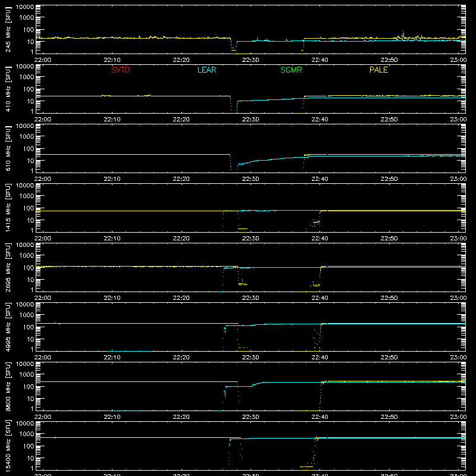Screen dimensions: 476x476
Task: Click the 1000 tick of 15400 MHz plot
Action: click(x=27, y=434)
